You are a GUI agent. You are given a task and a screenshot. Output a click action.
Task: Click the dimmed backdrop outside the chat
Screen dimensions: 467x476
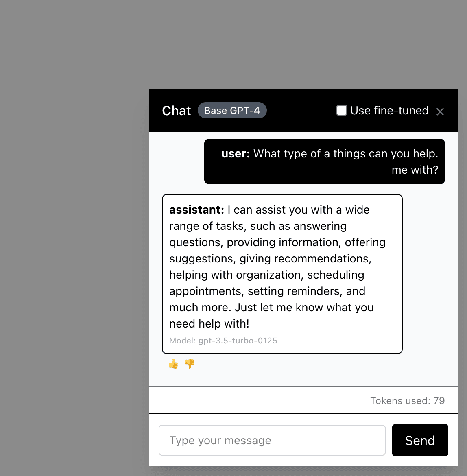pyautogui.click(x=73, y=244)
